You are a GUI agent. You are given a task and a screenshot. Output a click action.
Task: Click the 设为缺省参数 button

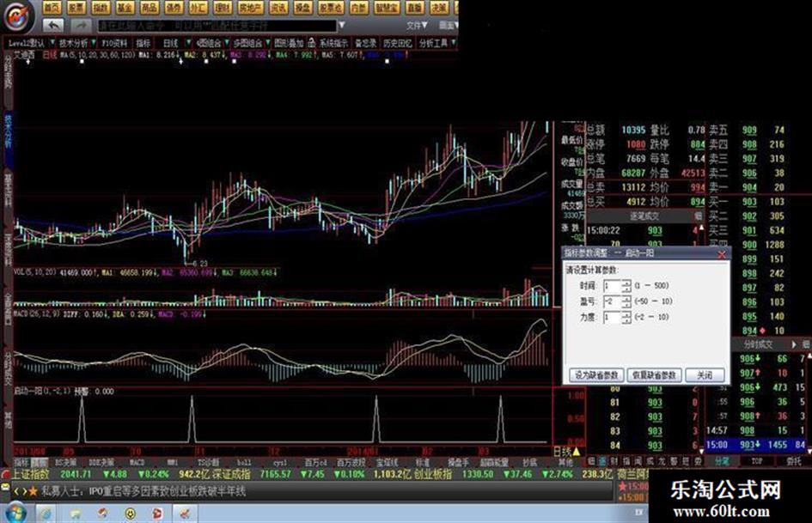coord(595,375)
